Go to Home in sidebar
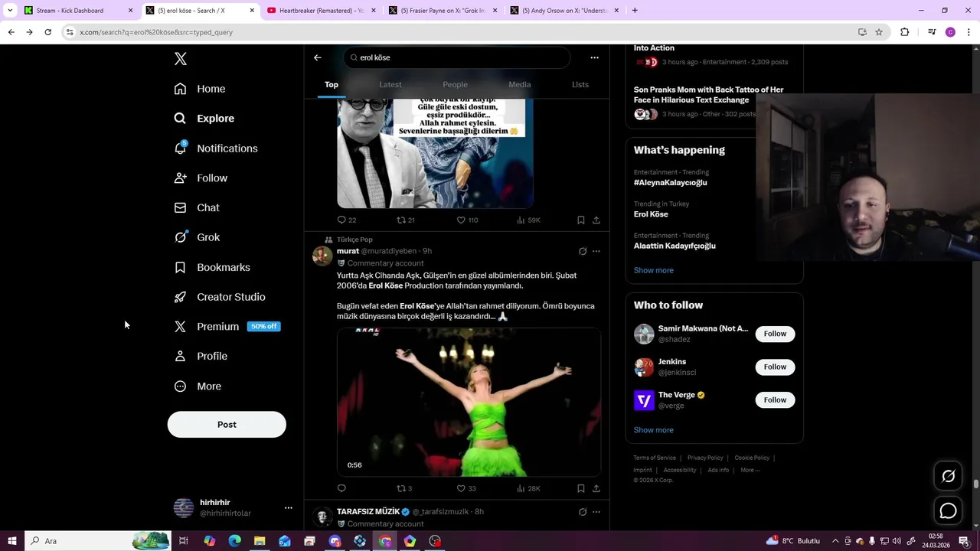This screenshot has width=980, height=551. click(x=199, y=89)
